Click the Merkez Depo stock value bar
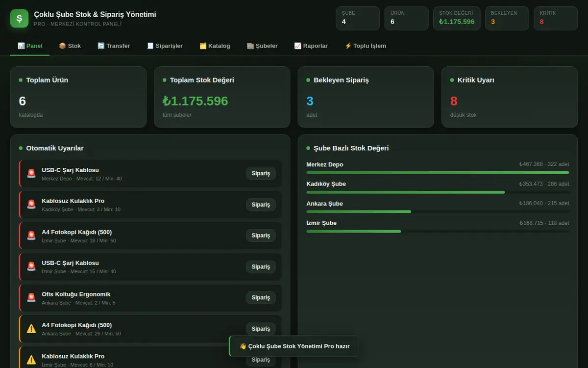588x368 pixels. [438, 173]
